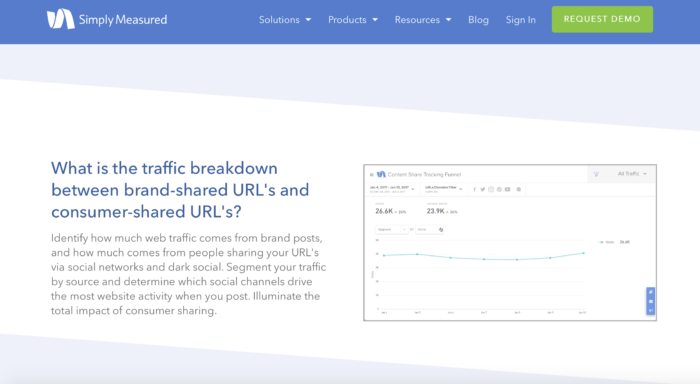This screenshot has height=384, width=700.
Task: Click the 23.9K unique visits value in preview
Action: pos(435,211)
